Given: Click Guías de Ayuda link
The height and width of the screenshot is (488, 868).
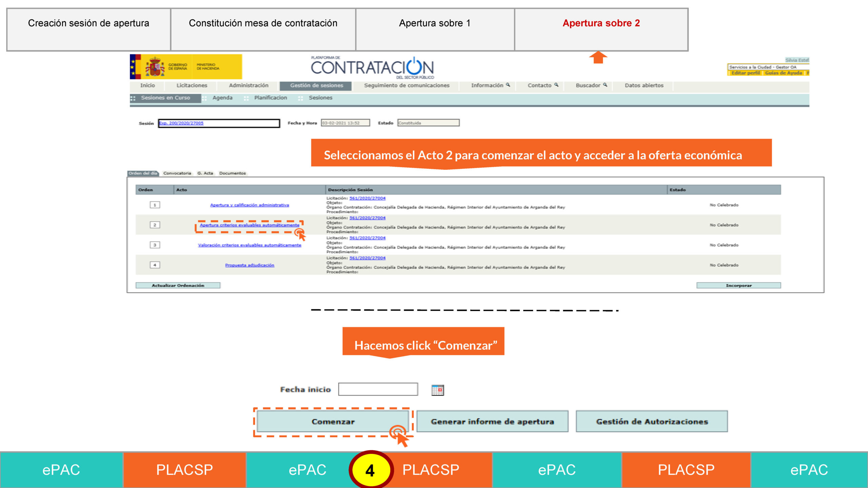Looking at the screenshot, I should click(783, 73).
